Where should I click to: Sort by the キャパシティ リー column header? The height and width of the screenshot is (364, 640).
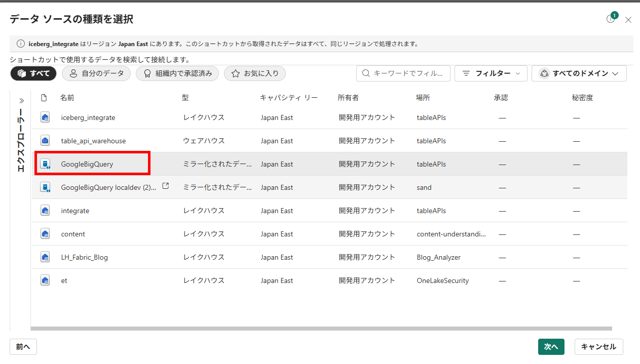(289, 98)
